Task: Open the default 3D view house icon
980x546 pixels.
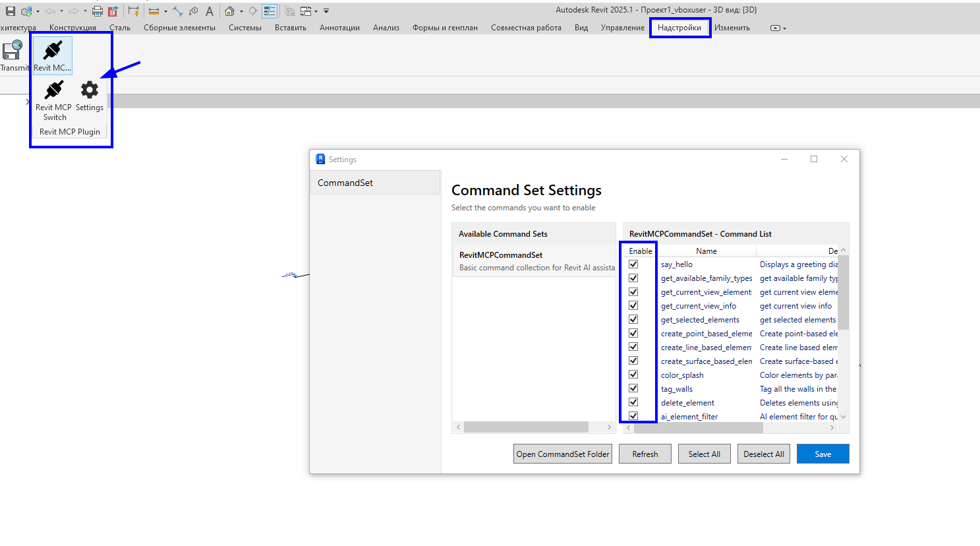Action: point(229,11)
